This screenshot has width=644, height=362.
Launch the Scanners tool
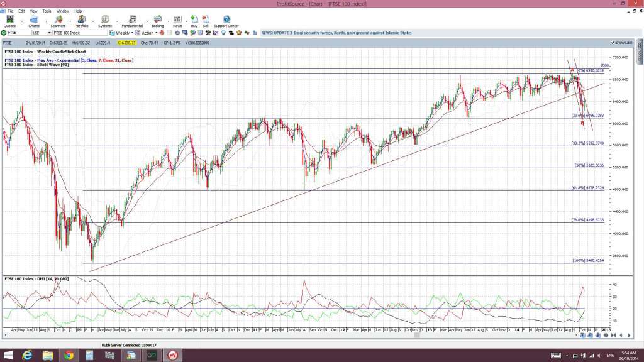pyautogui.click(x=58, y=21)
